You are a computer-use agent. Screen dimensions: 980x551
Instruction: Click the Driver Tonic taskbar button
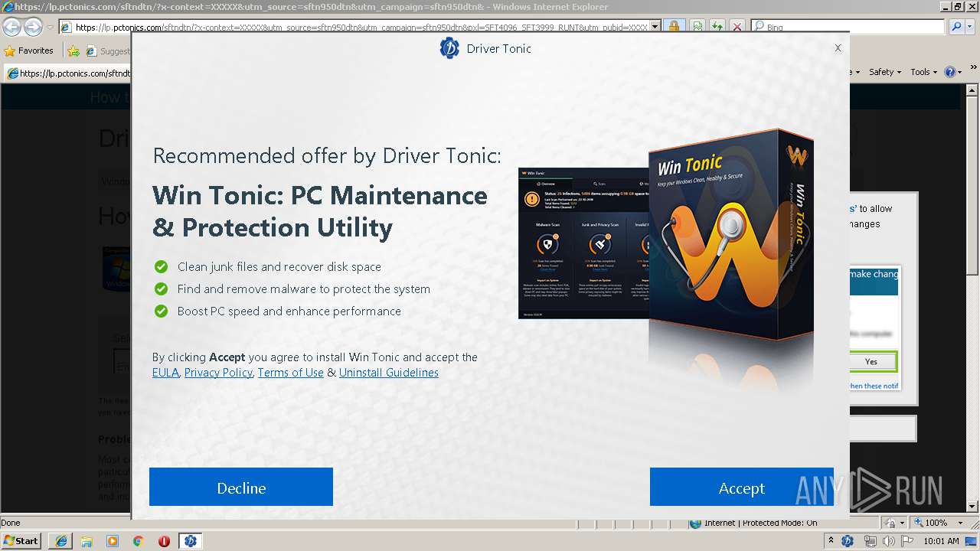tap(191, 541)
